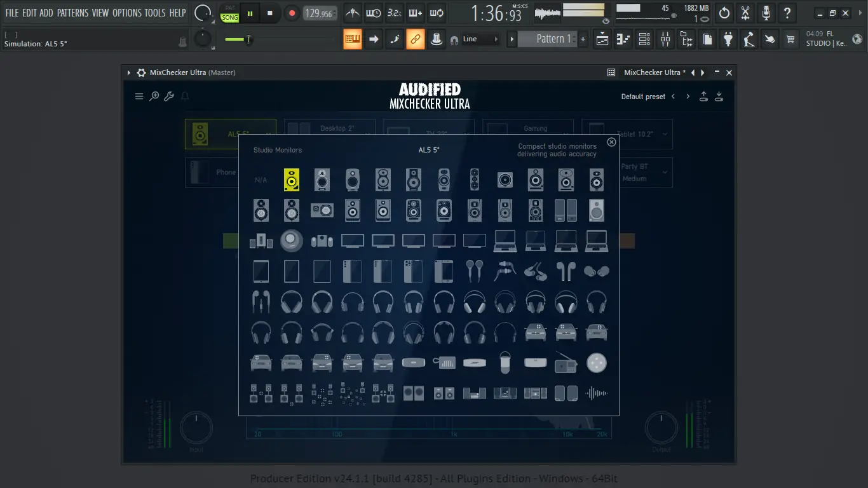Click the microphone recording icon
868x488 pixels.
tap(766, 13)
